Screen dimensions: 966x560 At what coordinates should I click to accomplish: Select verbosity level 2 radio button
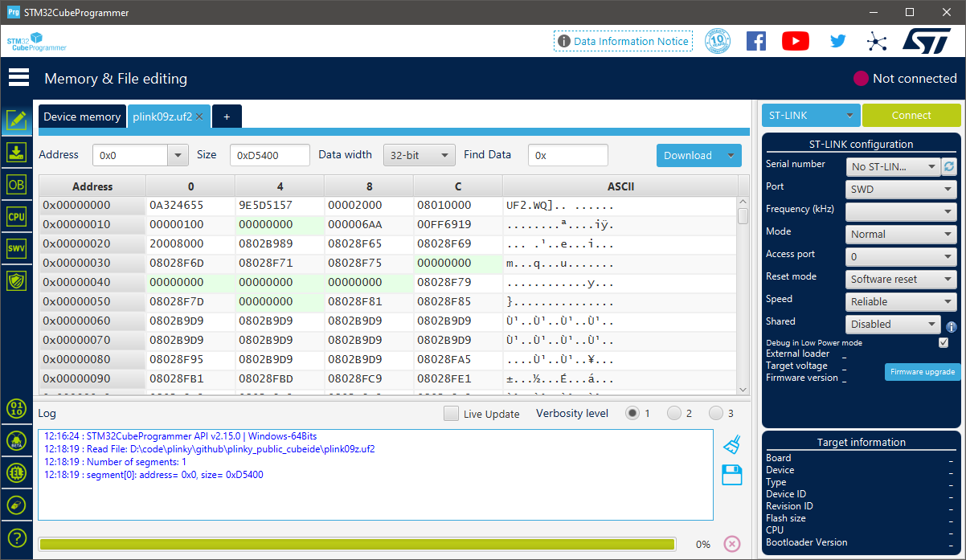pos(674,414)
